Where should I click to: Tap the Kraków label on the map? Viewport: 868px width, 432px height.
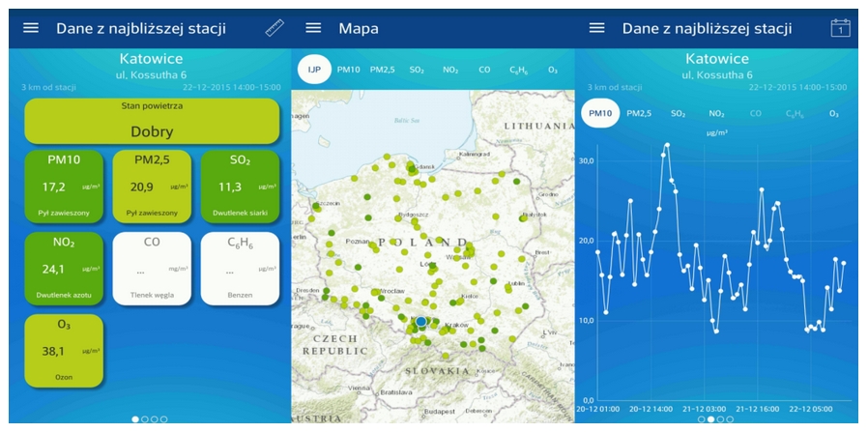point(458,325)
